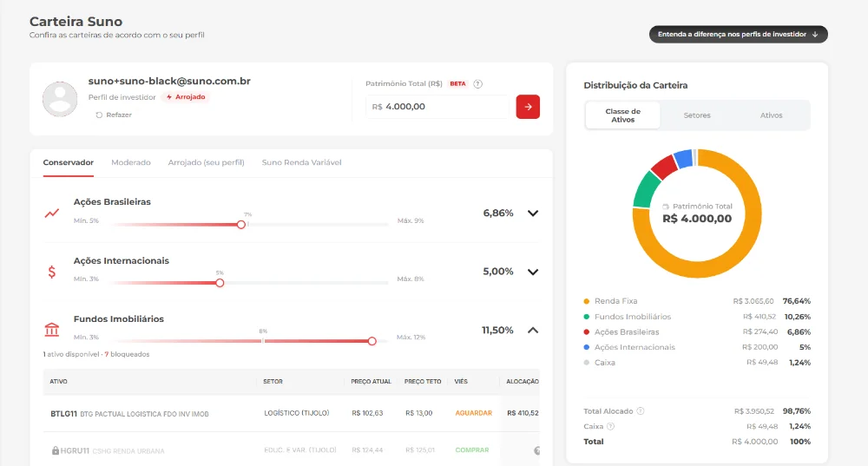
Task: Click the 7 bloqueados text
Action: (x=127, y=355)
